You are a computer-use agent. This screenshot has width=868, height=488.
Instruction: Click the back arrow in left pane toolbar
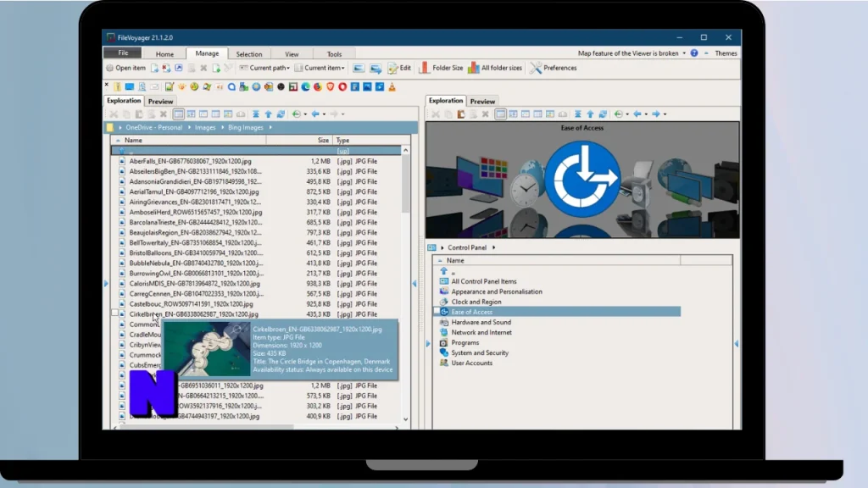point(315,114)
